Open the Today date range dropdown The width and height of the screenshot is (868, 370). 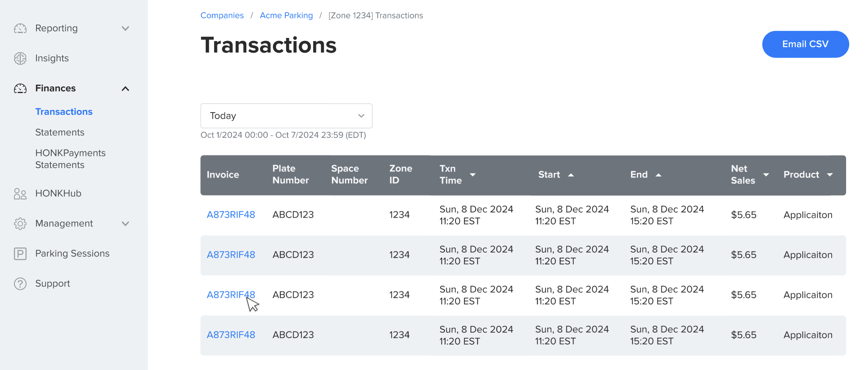tap(286, 116)
